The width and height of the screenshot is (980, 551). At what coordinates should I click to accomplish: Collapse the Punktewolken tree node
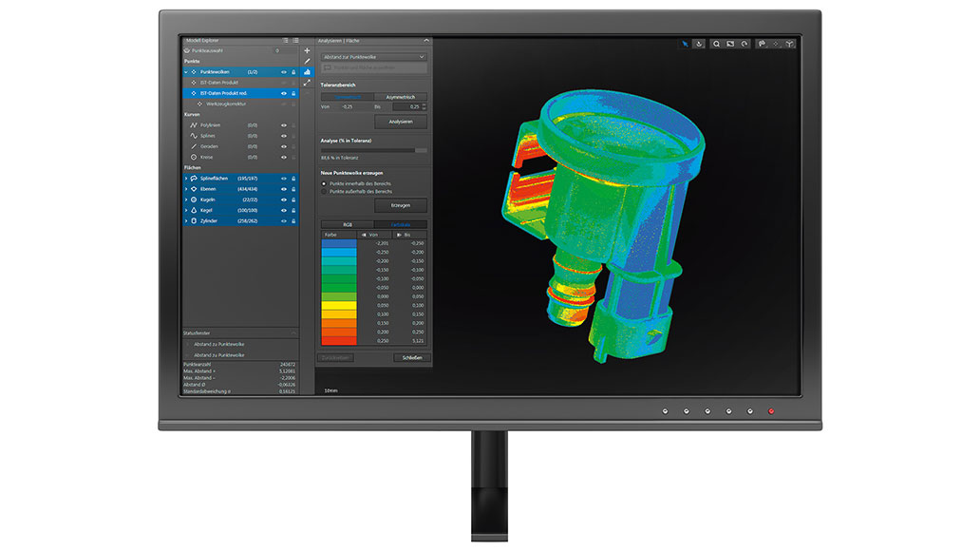185,72
